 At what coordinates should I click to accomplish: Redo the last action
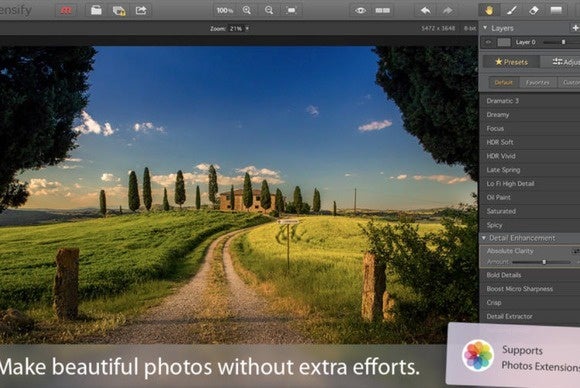coord(448,10)
